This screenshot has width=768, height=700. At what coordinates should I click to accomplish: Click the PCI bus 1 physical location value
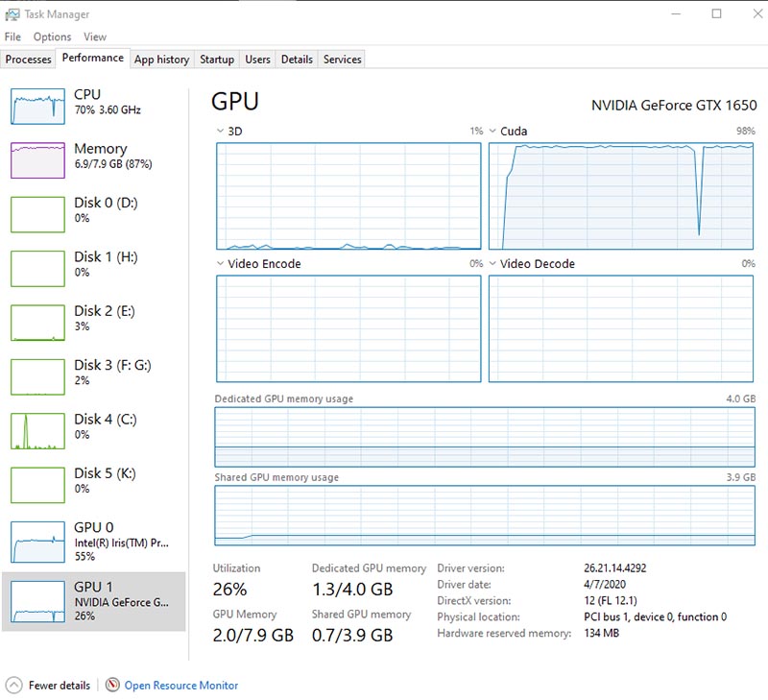(656, 616)
